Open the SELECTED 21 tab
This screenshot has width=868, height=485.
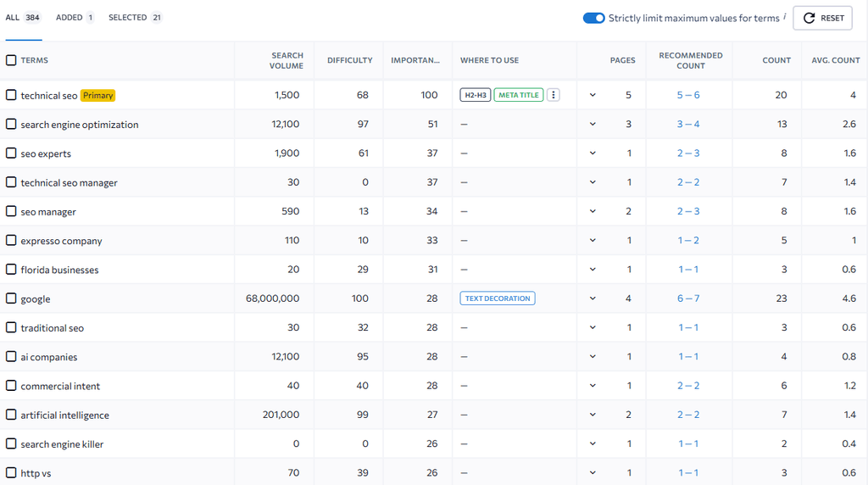pos(135,18)
